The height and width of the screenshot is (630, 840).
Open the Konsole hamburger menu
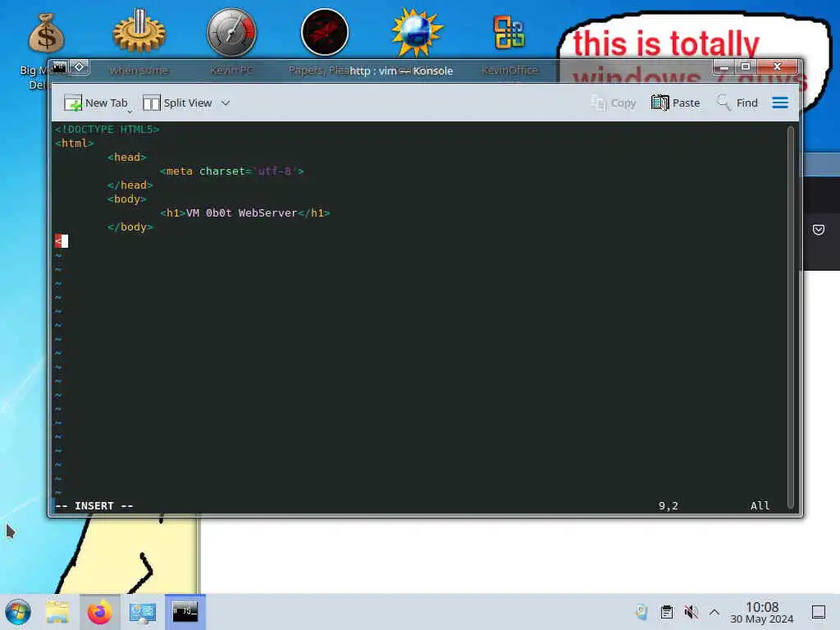click(780, 103)
